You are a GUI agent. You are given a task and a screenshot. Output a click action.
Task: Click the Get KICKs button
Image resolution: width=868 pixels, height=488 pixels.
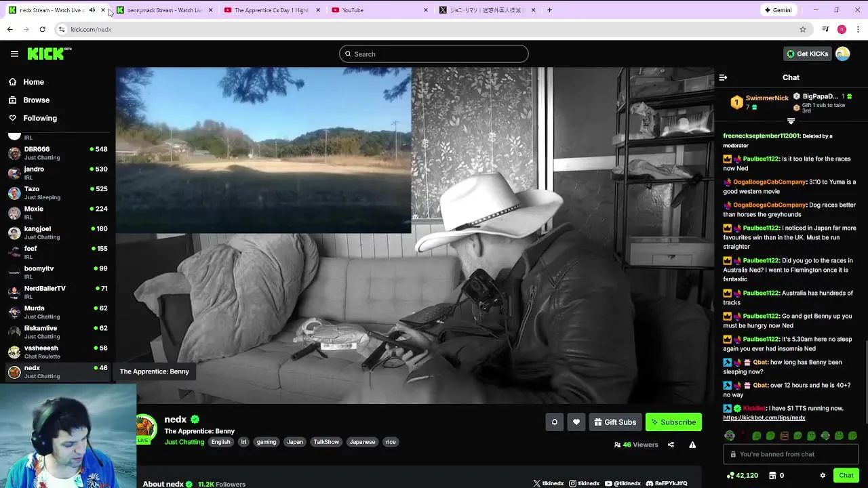pyautogui.click(x=807, y=54)
